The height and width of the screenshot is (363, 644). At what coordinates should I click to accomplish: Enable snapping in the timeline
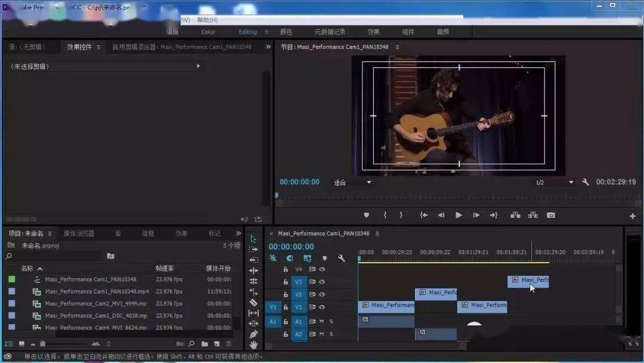[x=290, y=259]
